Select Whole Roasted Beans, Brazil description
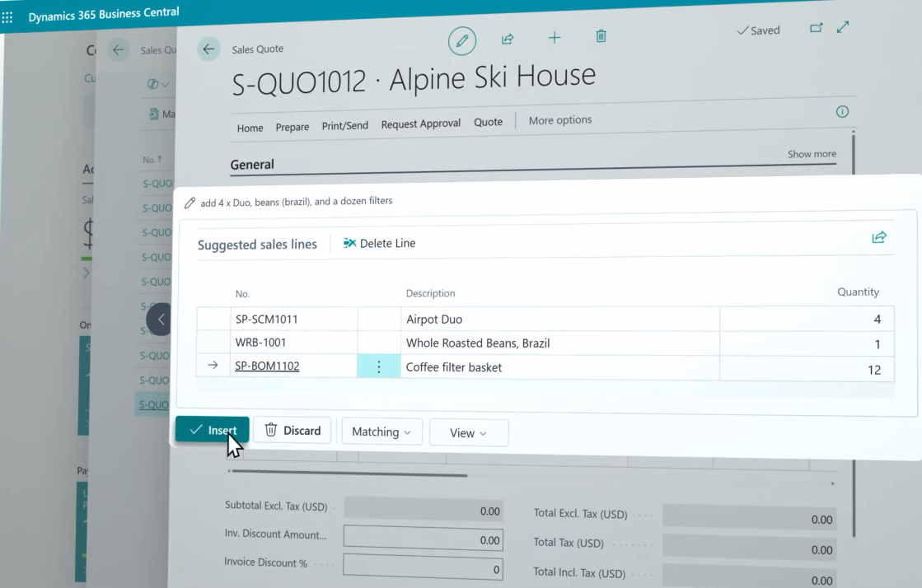The width and height of the screenshot is (922, 588). [x=559, y=343]
